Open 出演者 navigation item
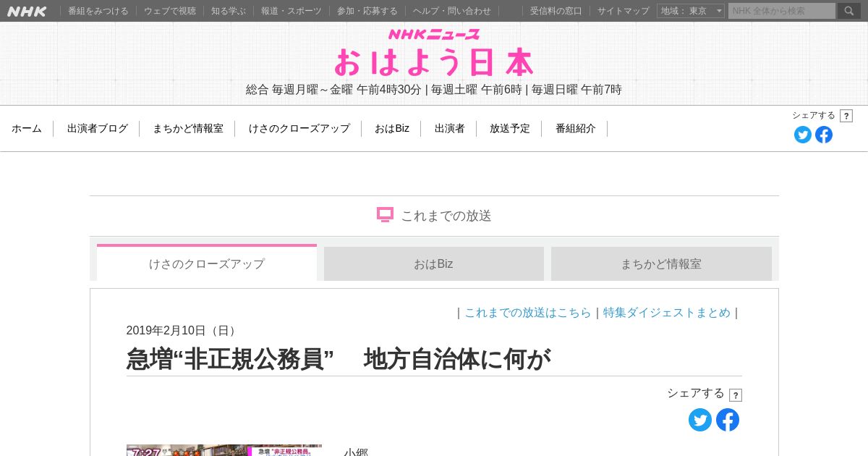This screenshot has height=456, width=868. click(450, 128)
